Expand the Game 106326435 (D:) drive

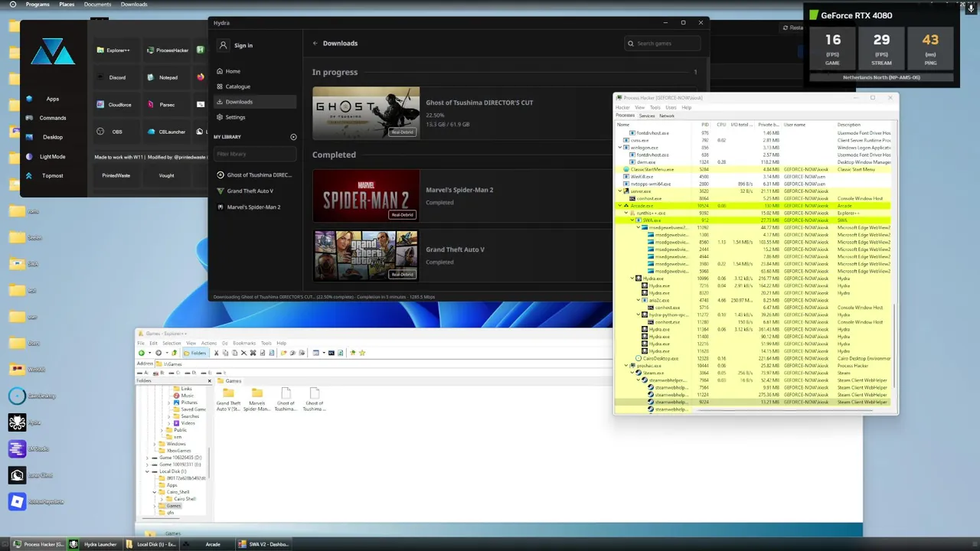148,458
